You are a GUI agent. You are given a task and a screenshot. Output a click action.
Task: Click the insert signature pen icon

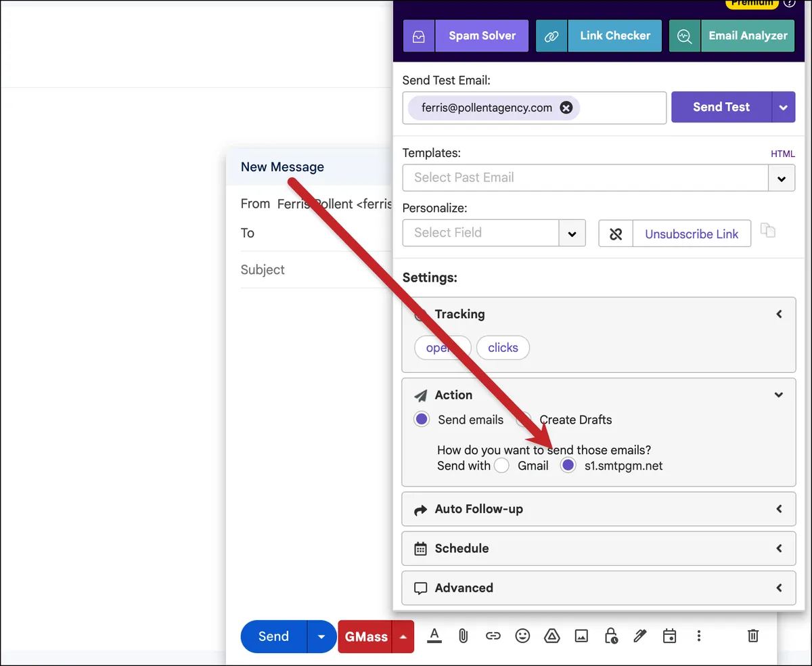coord(640,636)
